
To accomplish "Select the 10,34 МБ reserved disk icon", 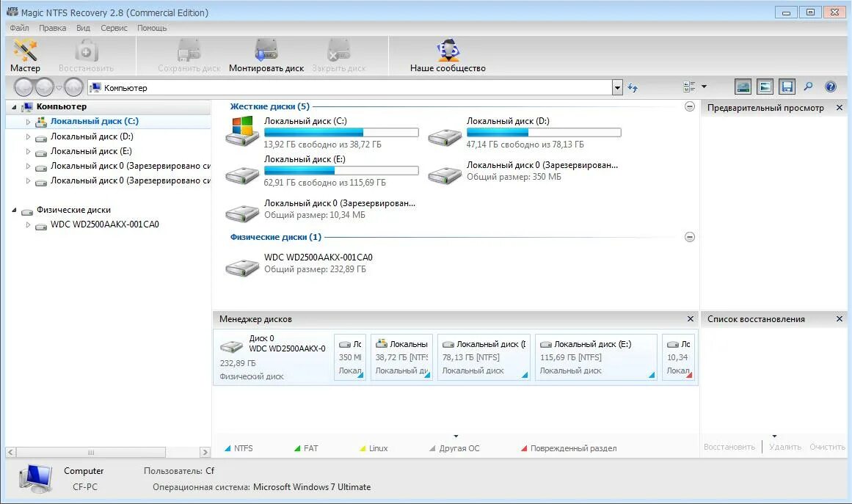I will 241,213.
